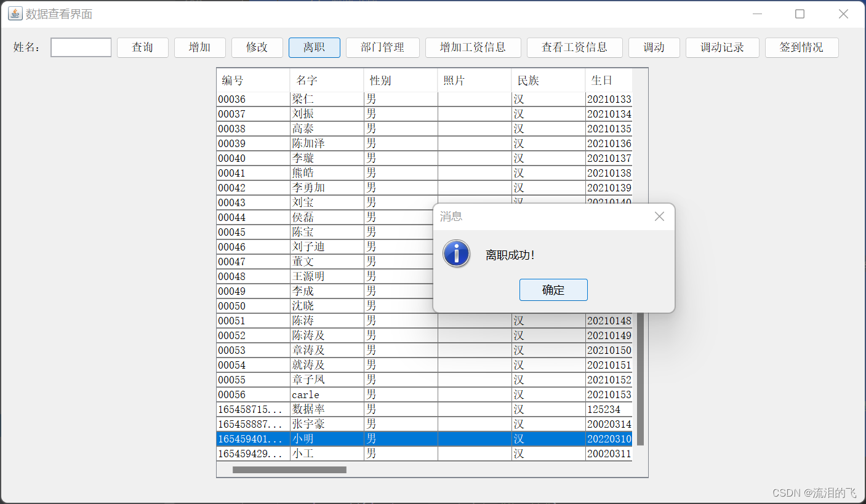866x504 pixels.
Task: Click the name cell 侯磊
Action: click(x=327, y=217)
